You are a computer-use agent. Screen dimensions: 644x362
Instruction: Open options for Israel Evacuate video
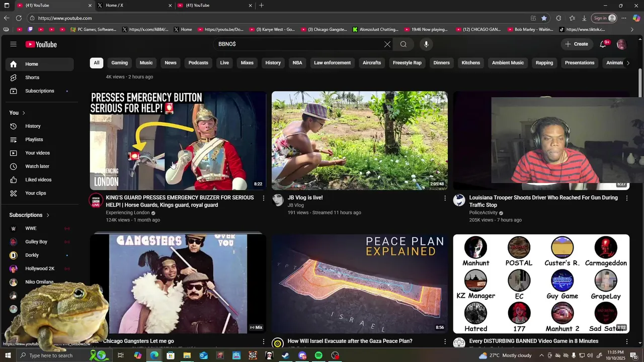445,341
